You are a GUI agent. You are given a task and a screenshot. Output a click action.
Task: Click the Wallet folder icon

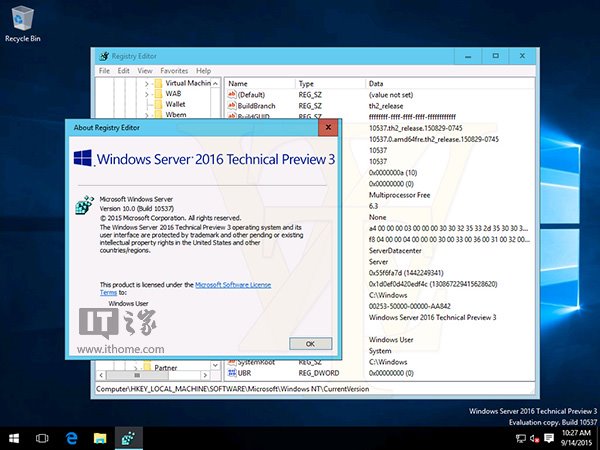point(158,104)
